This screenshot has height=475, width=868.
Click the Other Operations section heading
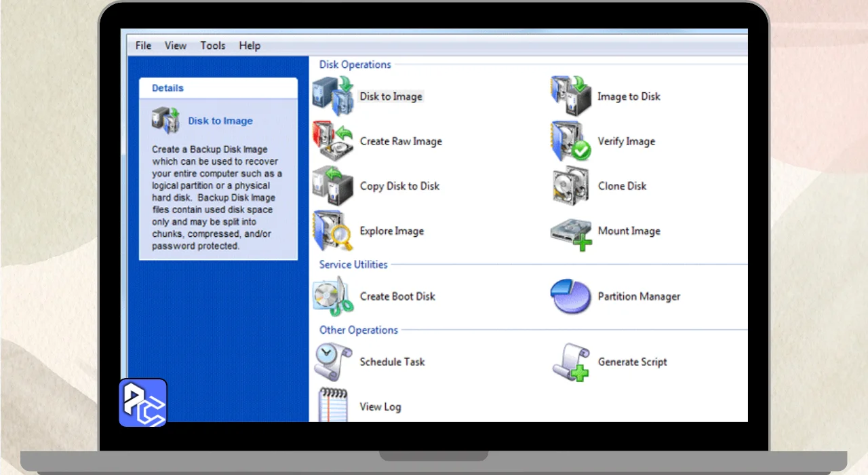click(x=358, y=330)
